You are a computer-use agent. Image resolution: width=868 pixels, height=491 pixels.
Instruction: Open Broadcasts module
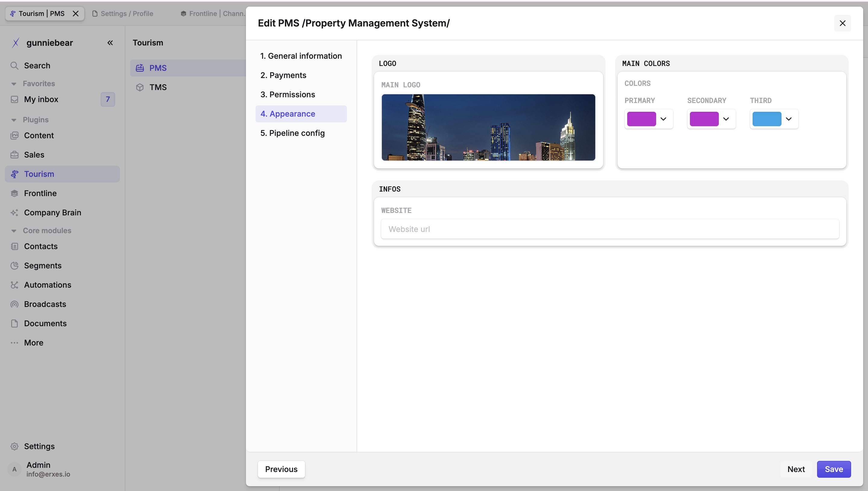(62, 304)
